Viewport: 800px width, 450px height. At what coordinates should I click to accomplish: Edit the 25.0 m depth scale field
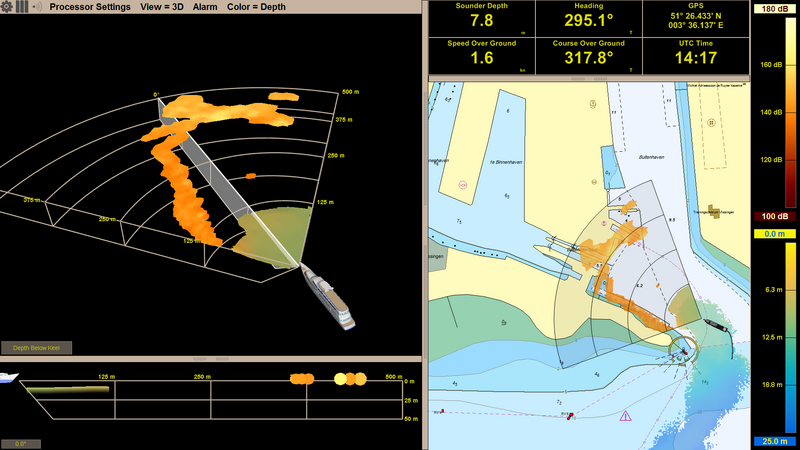coord(774,441)
